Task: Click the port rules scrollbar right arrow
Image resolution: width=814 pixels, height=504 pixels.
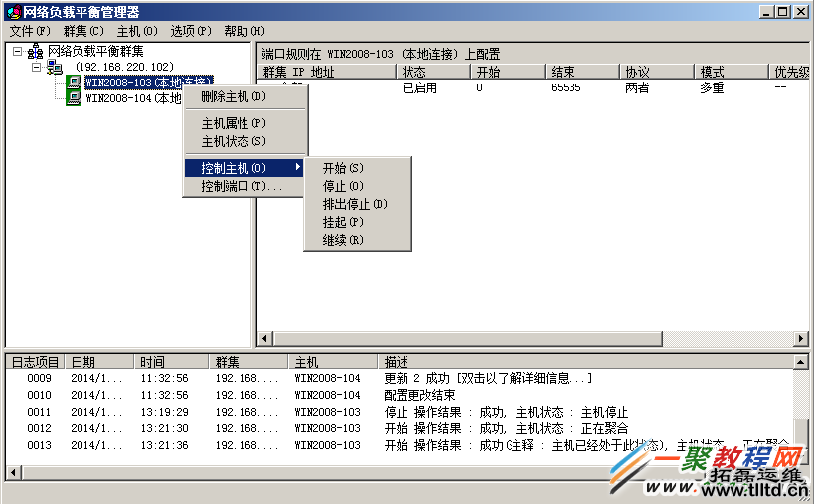Action: [x=801, y=338]
